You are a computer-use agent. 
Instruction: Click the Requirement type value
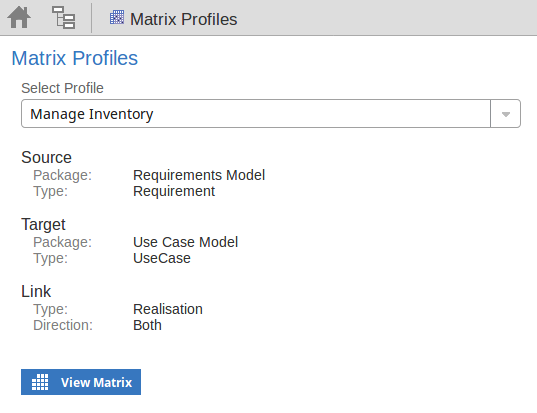pyautogui.click(x=174, y=191)
